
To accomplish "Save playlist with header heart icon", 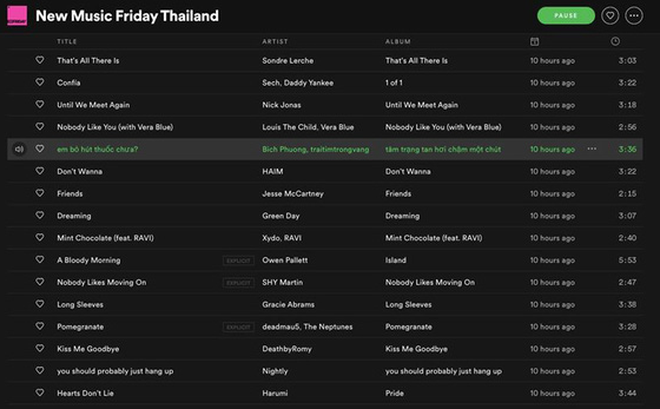I will tap(610, 16).
